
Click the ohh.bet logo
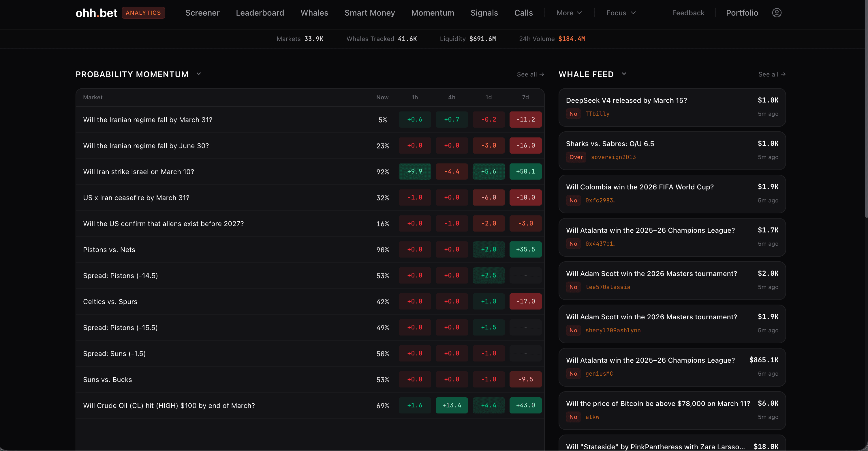96,12
